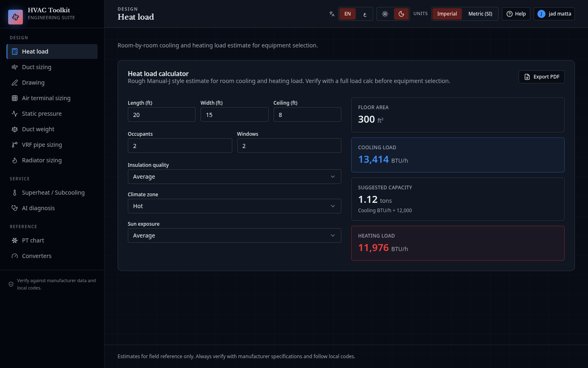Click the AI diagnosis stethoscope icon

[x=15, y=208]
